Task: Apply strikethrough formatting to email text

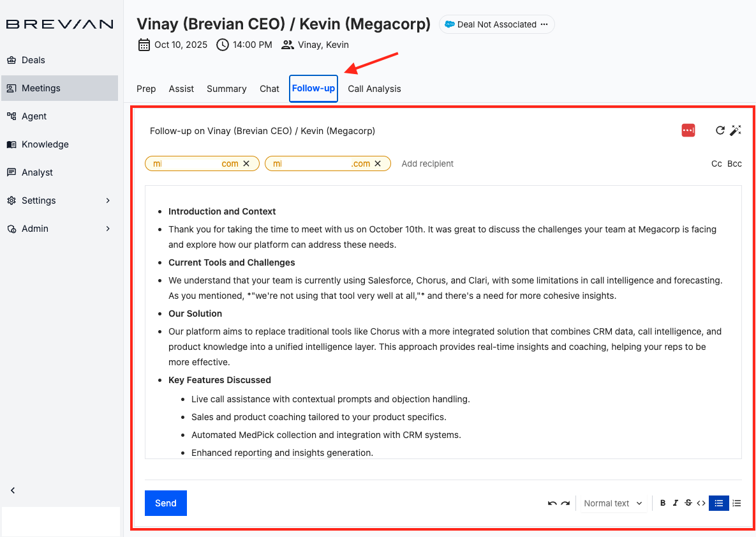Action: pos(688,503)
